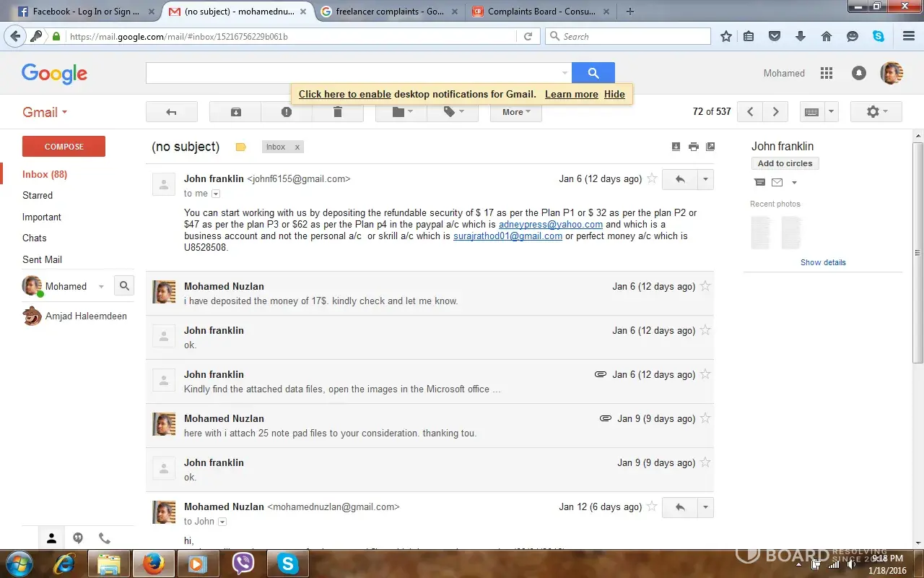Open the More dropdown in toolbar
The height and width of the screenshot is (578, 924).
point(515,112)
